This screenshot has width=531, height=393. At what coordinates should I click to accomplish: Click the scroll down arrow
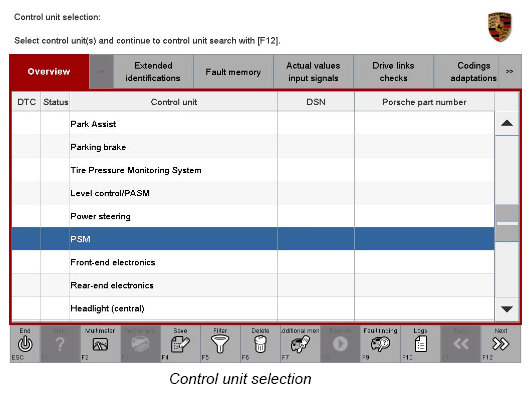pos(507,309)
